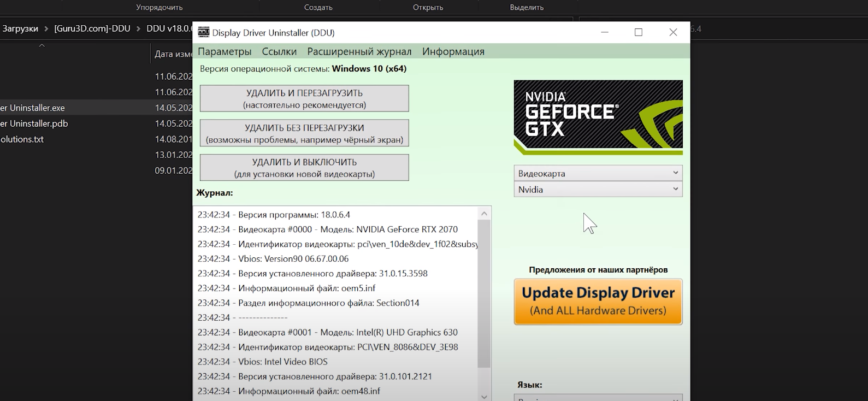Open the Параметры menu

pos(225,51)
